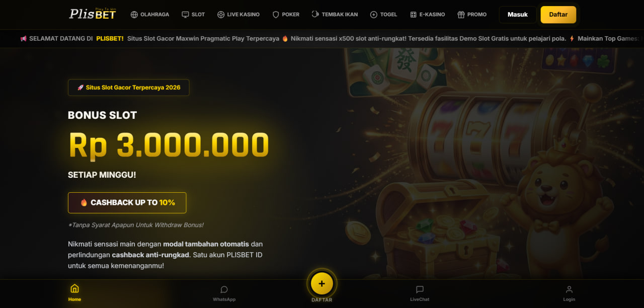Open LiveChat from bottom bar
Screen dimensions: 644x308
420,293
